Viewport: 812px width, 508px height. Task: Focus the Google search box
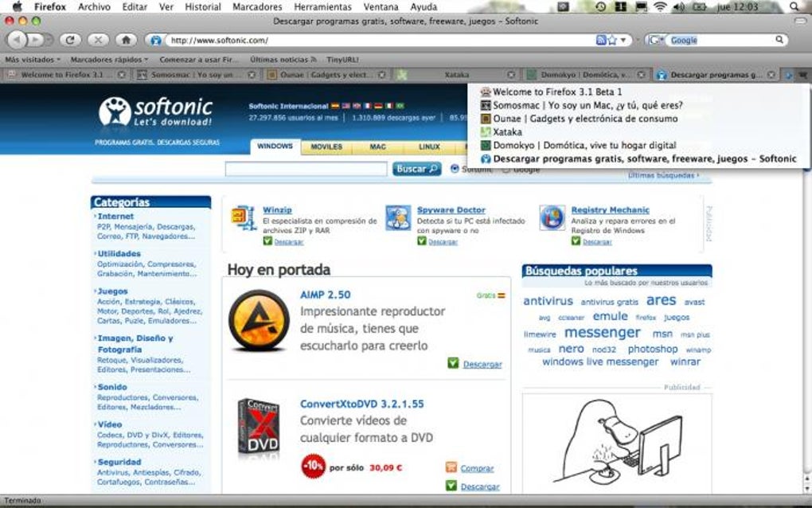pos(720,40)
